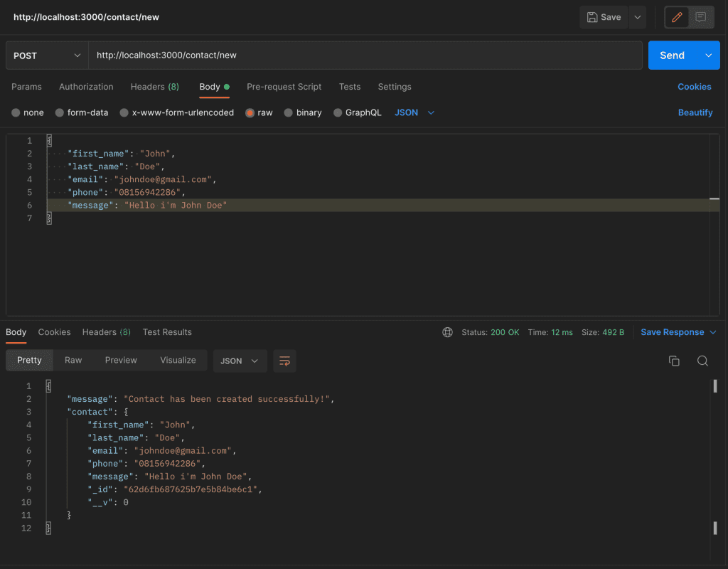Collapse response JSON at line 1 bracket
The width and height of the screenshot is (728, 569).
pyautogui.click(x=48, y=386)
